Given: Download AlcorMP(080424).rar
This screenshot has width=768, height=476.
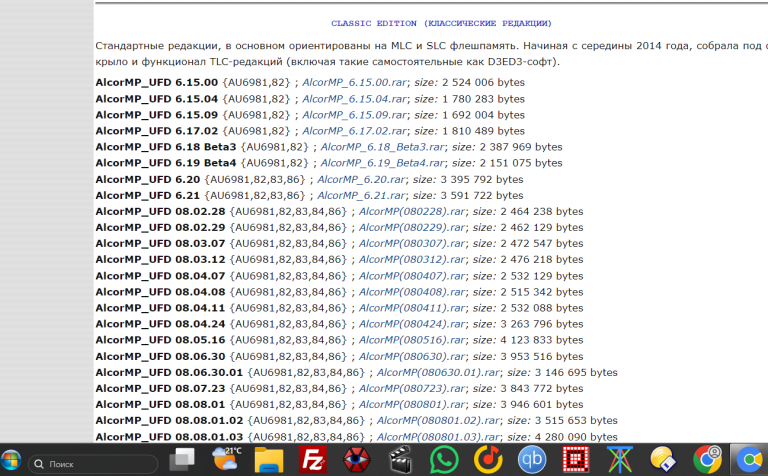Looking at the screenshot, I should [412, 324].
